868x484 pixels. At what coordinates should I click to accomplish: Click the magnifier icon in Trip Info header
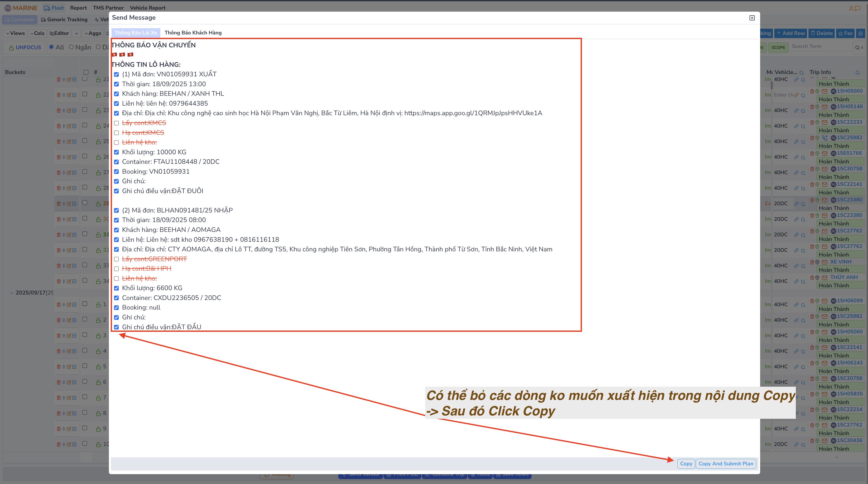858,72
